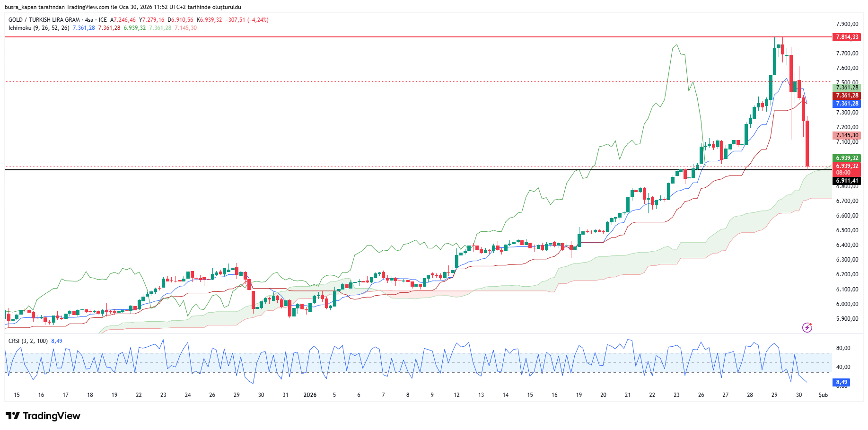
Task: Click the Şub label on time axis
Action: coord(823,395)
